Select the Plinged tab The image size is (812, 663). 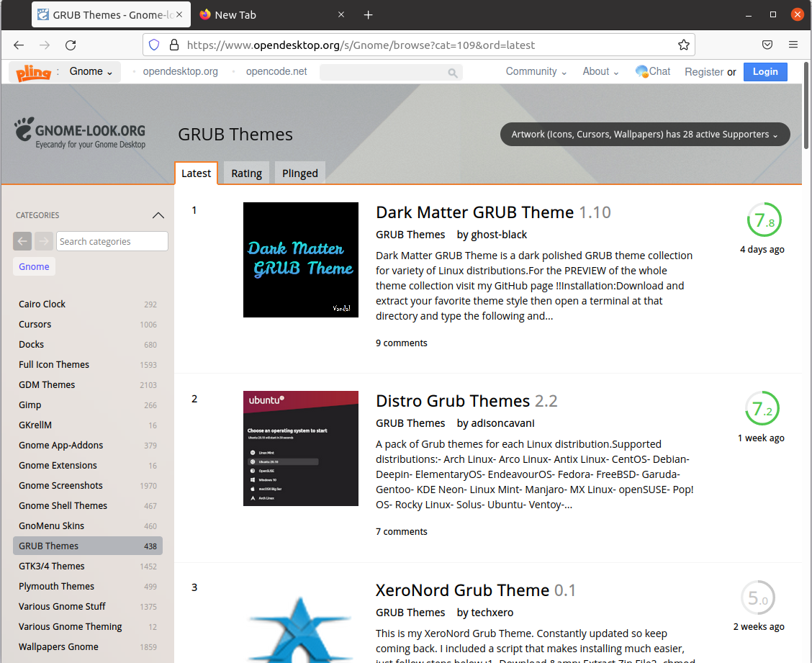[299, 173]
